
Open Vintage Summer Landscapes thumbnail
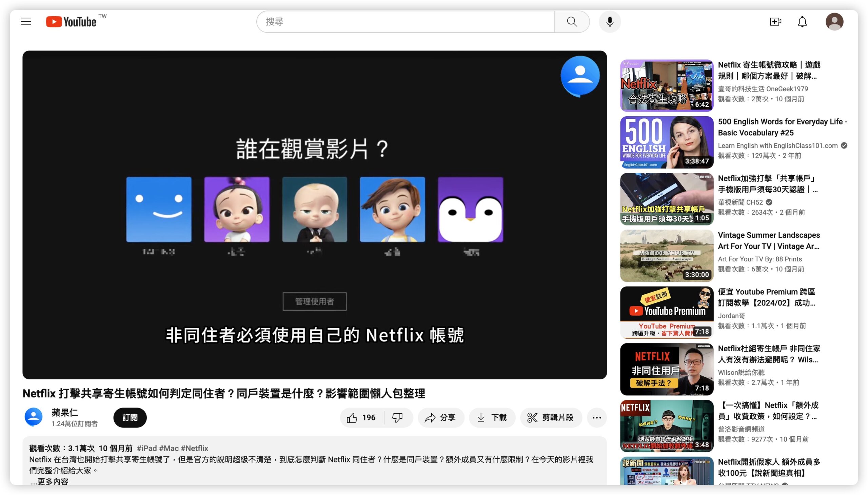click(666, 256)
